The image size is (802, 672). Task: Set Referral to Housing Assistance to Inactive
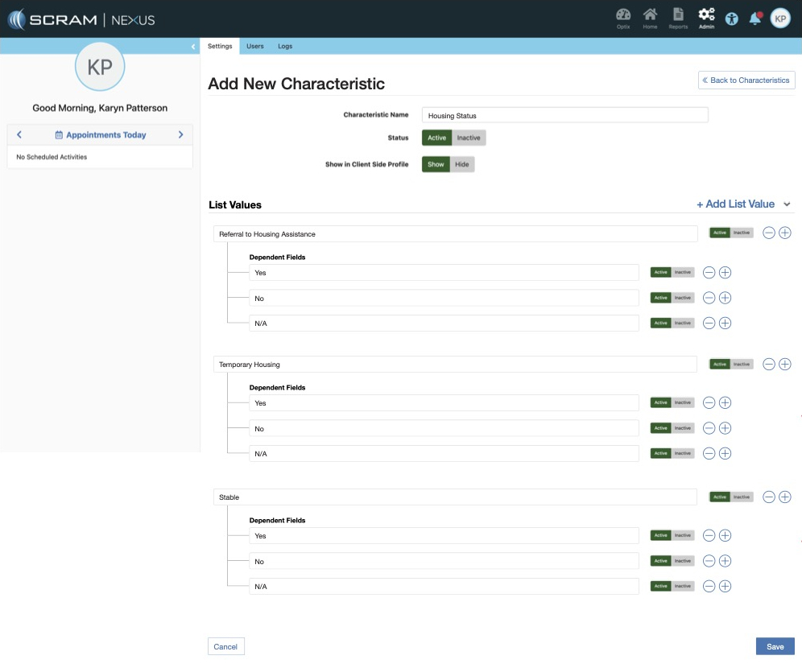click(x=742, y=233)
